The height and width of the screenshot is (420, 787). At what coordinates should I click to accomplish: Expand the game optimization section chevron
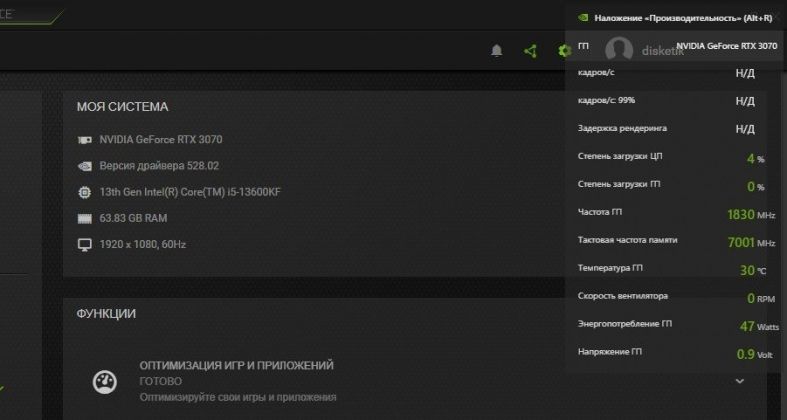point(739,381)
